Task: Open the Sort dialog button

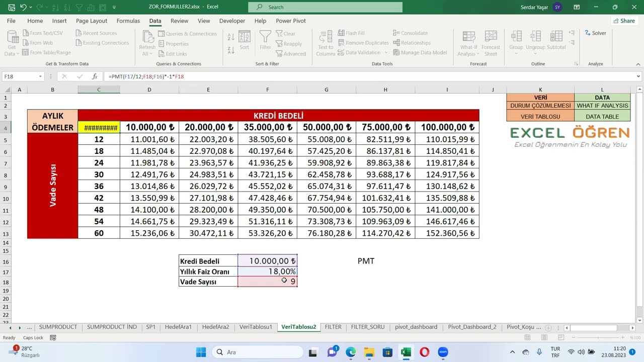Action: [x=245, y=40]
